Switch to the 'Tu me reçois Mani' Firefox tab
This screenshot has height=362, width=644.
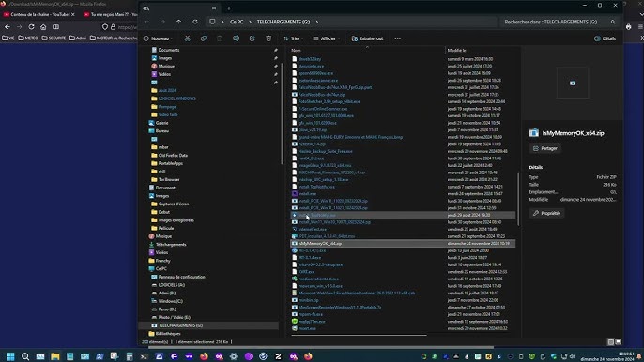[110, 14]
